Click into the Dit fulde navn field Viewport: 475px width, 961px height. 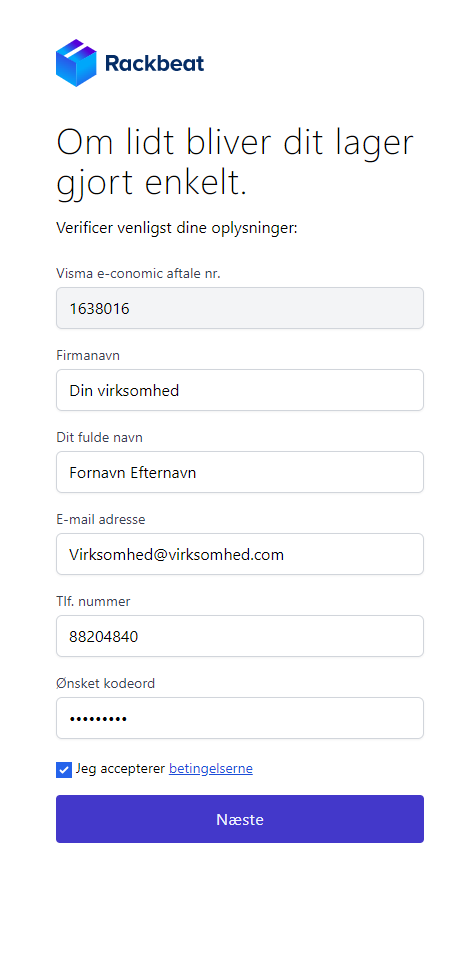click(x=240, y=472)
